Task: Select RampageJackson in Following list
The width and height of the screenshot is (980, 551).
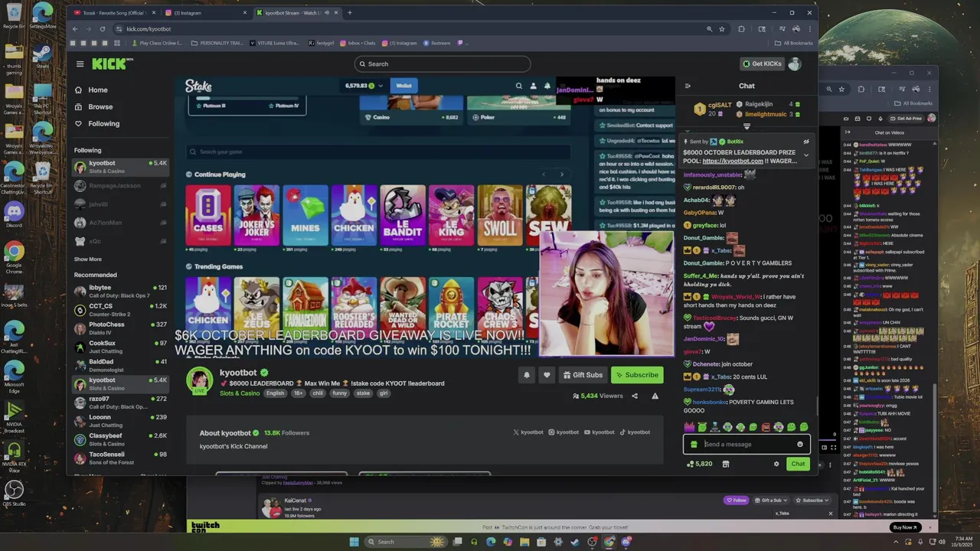Action: [120, 185]
